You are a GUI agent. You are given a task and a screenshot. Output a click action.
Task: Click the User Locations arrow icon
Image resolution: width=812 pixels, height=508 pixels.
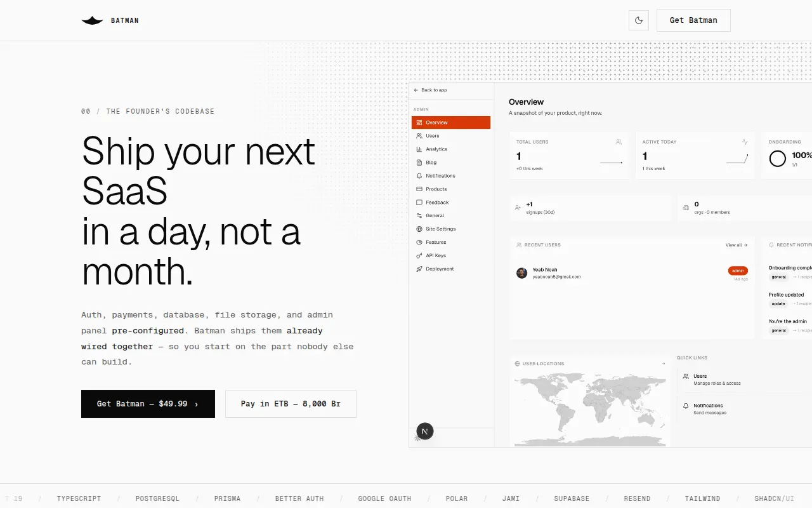click(664, 364)
